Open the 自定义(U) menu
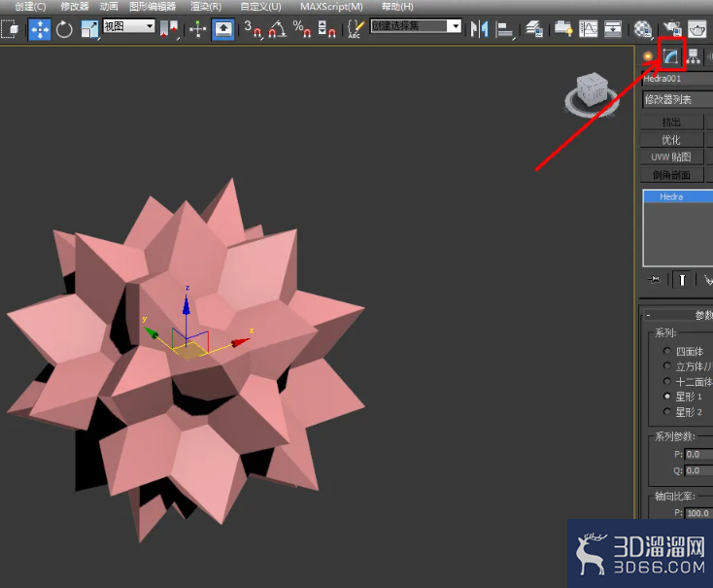The height and width of the screenshot is (588, 713). [260, 7]
